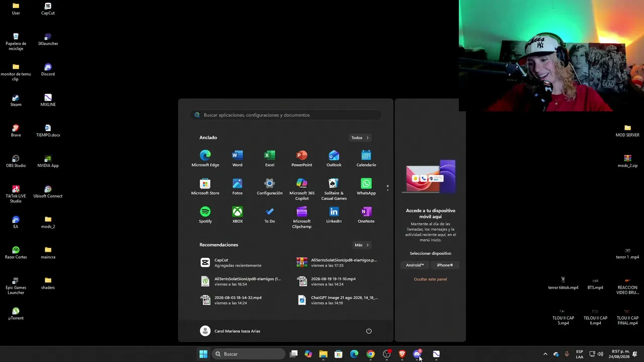
Task: Click the power button in Start menu
Action: tap(369, 331)
